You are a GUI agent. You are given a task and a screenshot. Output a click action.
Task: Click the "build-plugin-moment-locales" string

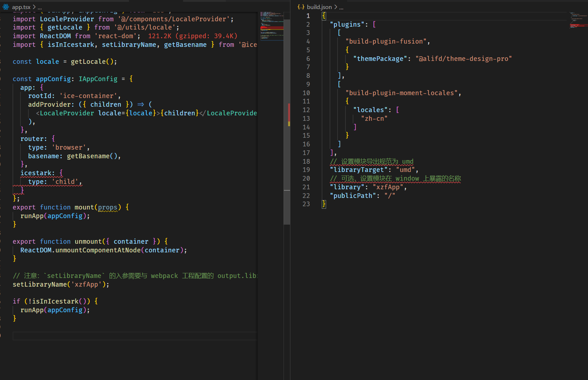coord(401,93)
